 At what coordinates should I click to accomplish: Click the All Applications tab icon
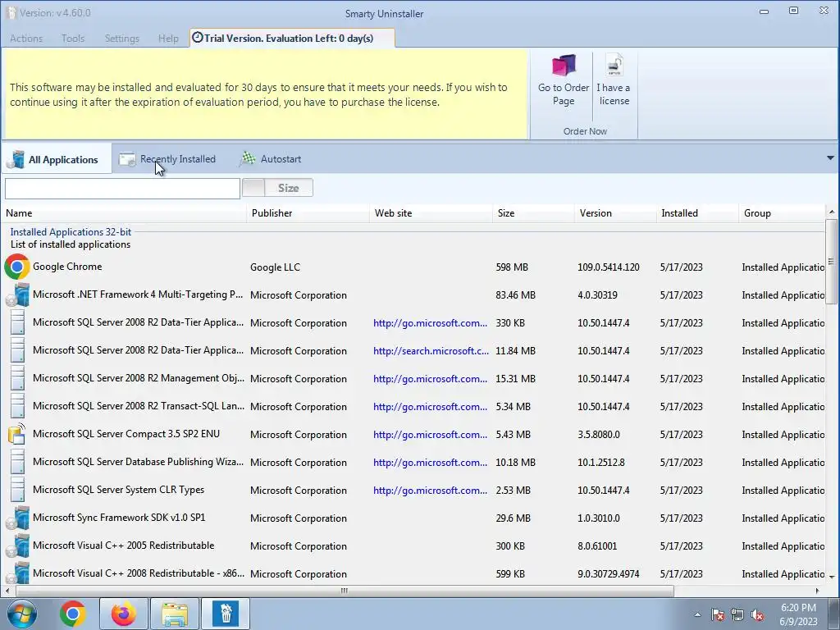[16, 159]
